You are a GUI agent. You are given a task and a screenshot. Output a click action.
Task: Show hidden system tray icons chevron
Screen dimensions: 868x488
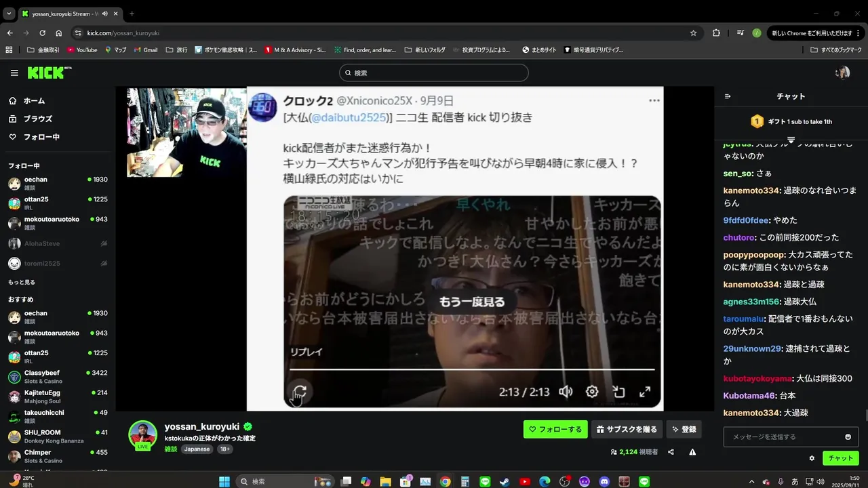[x=752, y=481]
